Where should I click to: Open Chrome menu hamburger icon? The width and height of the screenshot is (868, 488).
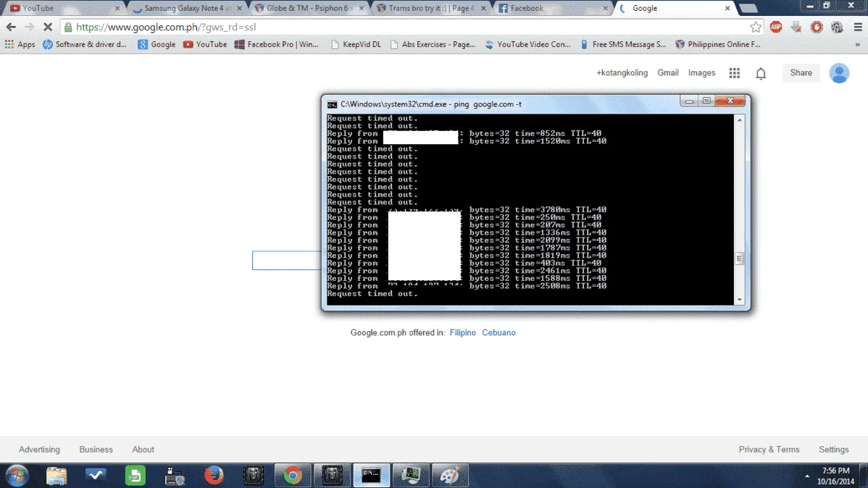click(857, 27)
